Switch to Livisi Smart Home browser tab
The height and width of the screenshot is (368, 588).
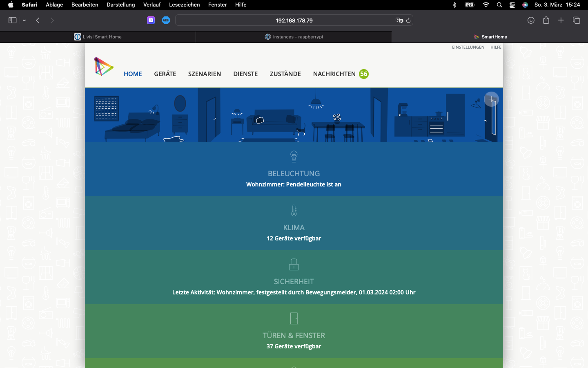(98, 37)
